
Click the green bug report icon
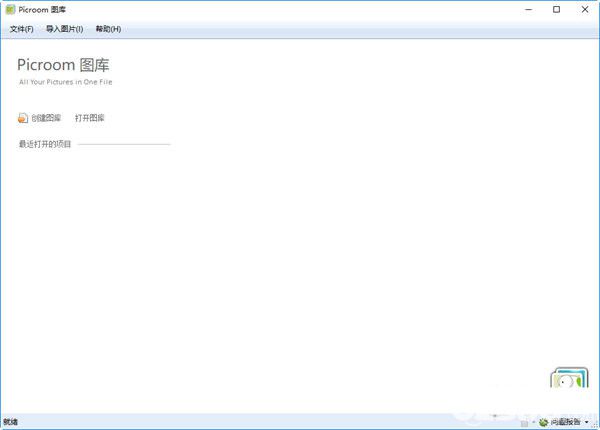tap(543, 422)
